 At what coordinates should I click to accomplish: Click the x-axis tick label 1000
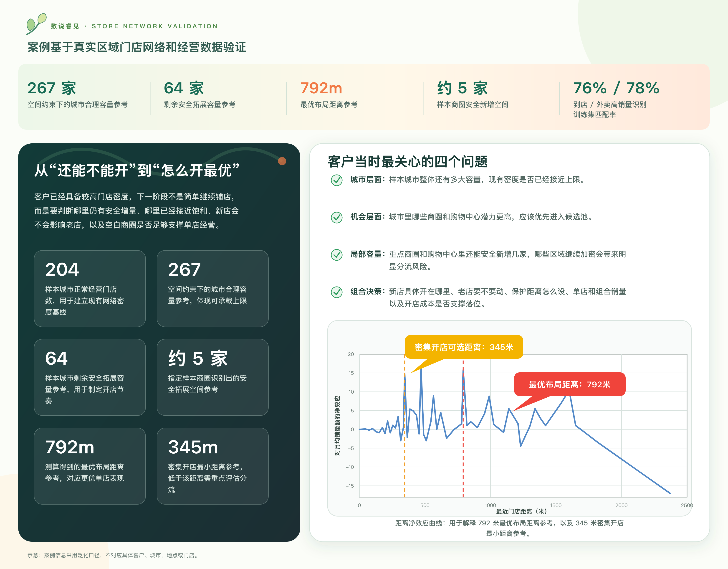coord(490,505)
